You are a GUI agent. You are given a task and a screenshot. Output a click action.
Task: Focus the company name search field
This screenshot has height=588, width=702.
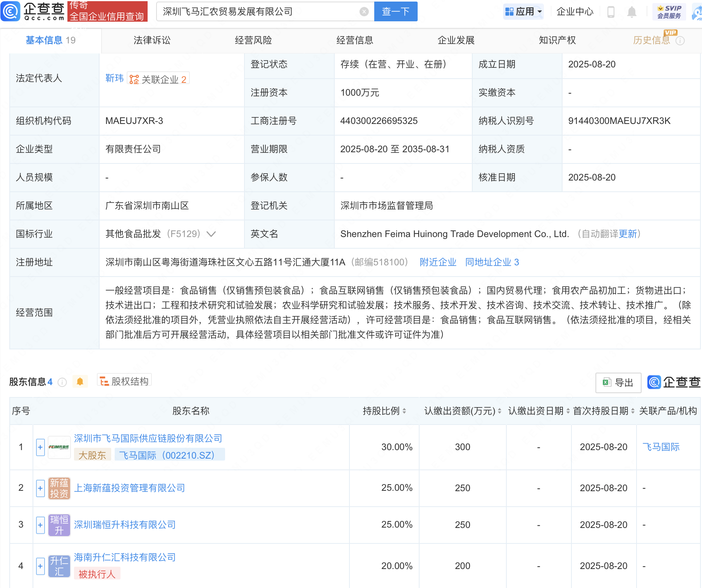[260, 12]
